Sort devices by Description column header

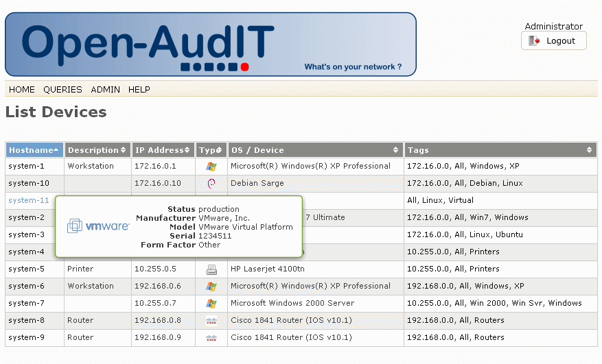(97, 150)
